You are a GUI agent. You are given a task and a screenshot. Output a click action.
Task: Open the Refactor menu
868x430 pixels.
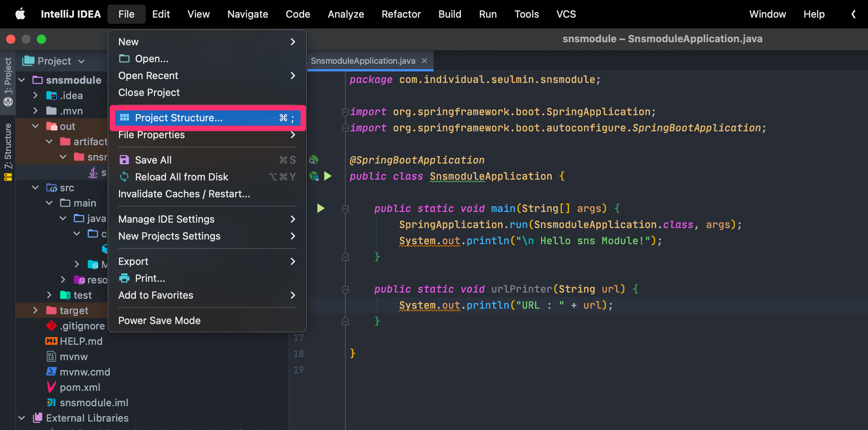401,14
